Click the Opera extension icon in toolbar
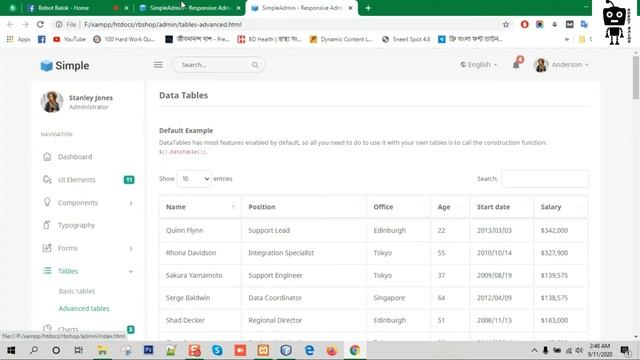This screenshot has width=640, height=360. pyautogui.click(x=524, y=24)
